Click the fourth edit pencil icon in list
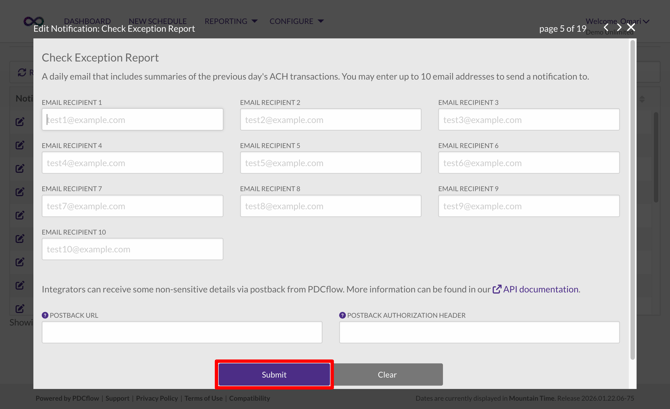670x409 pixels. pyautogui.click(x=20, y=192)
